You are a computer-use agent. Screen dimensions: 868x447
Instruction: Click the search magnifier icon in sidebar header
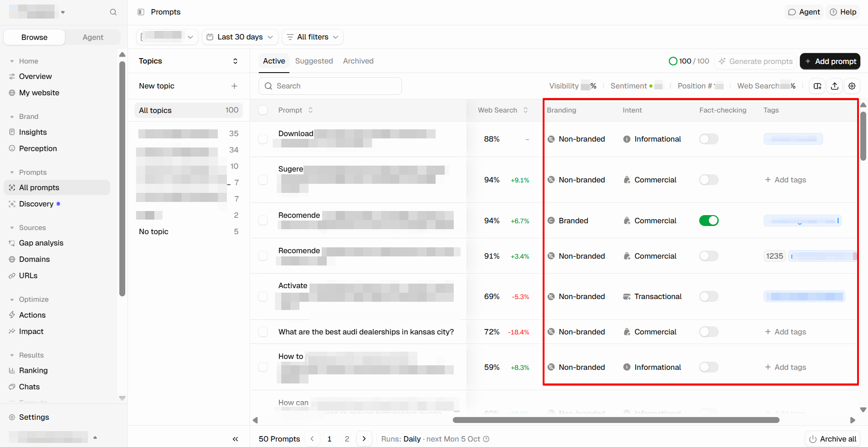pyautogui.click(x=113, y=12)
